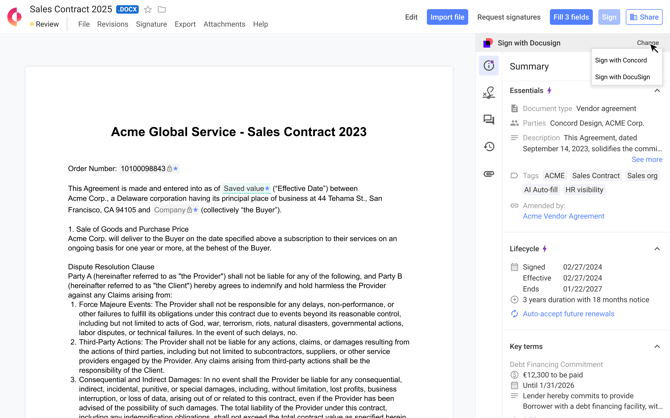
Task: Choose Sign with Concord option
Action: [620, 60]
